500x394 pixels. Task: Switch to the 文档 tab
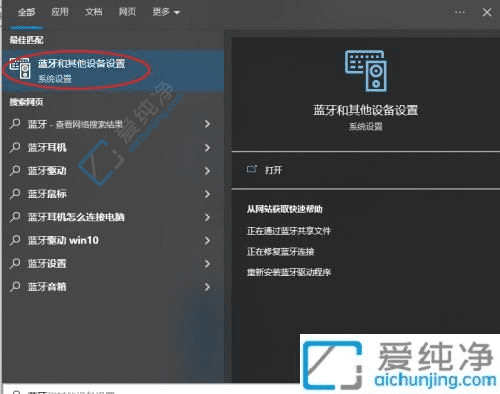[93, 12]
